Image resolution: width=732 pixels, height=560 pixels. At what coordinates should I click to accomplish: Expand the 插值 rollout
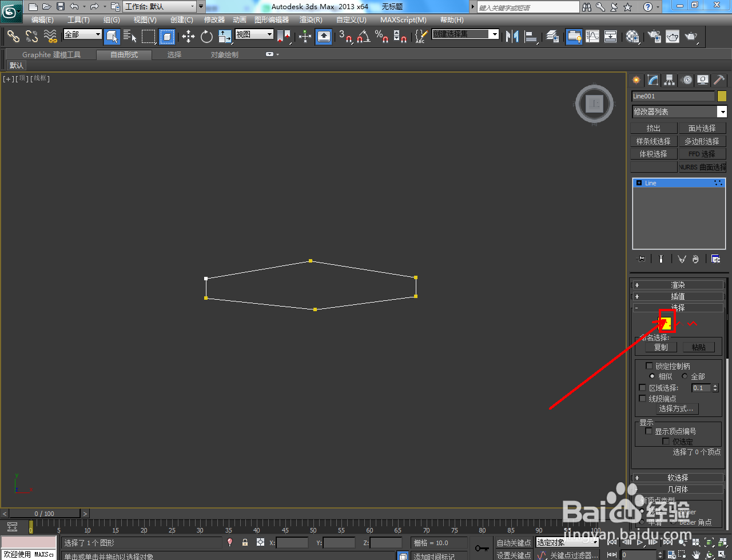tap(678, 296)
